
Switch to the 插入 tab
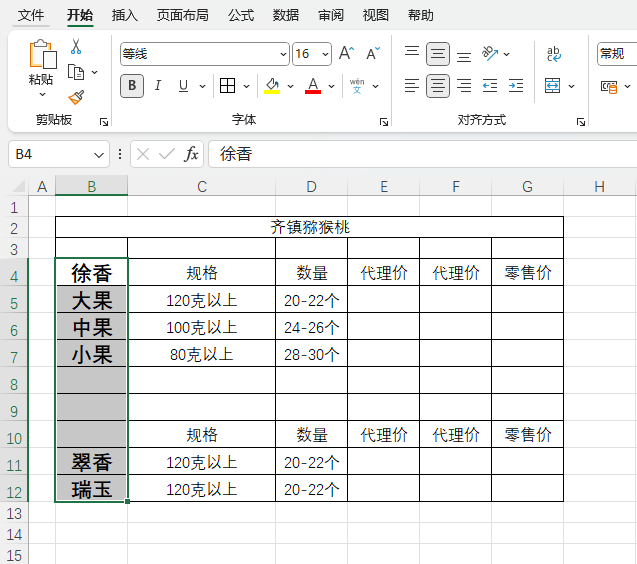(125, 15)
